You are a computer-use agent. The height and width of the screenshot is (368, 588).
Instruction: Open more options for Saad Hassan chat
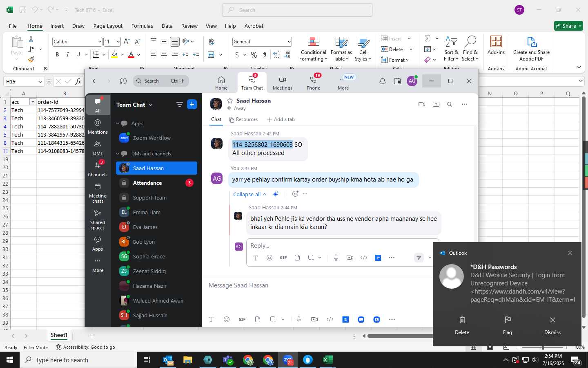click(x=464, y=104)
